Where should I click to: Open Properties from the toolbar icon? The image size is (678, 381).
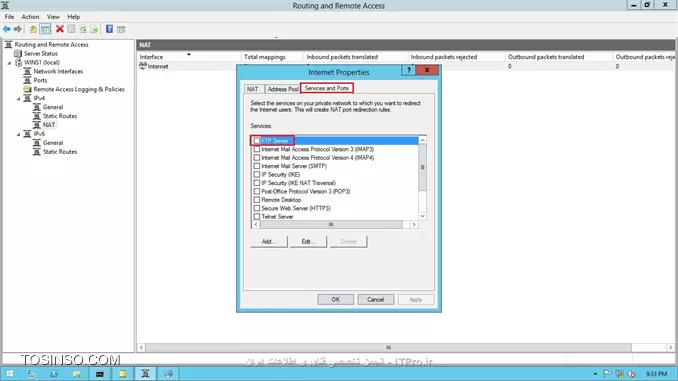click(x=71, y=29)
